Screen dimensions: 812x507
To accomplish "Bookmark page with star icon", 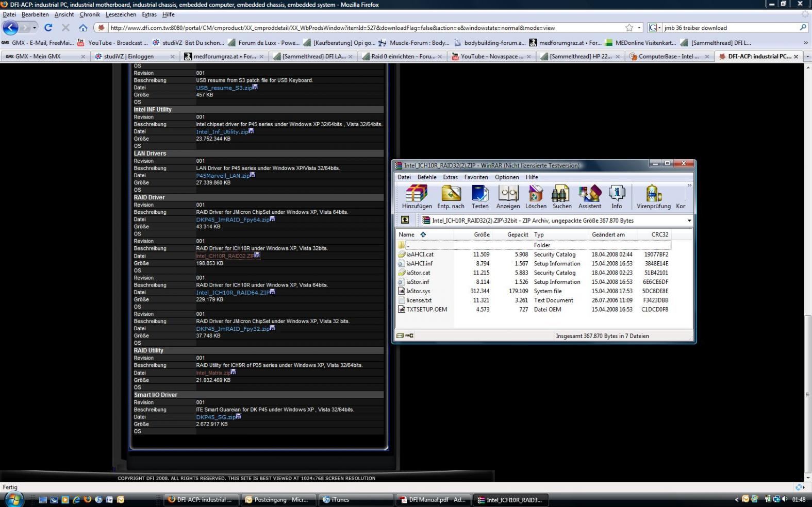I will [x=629, y=28].
